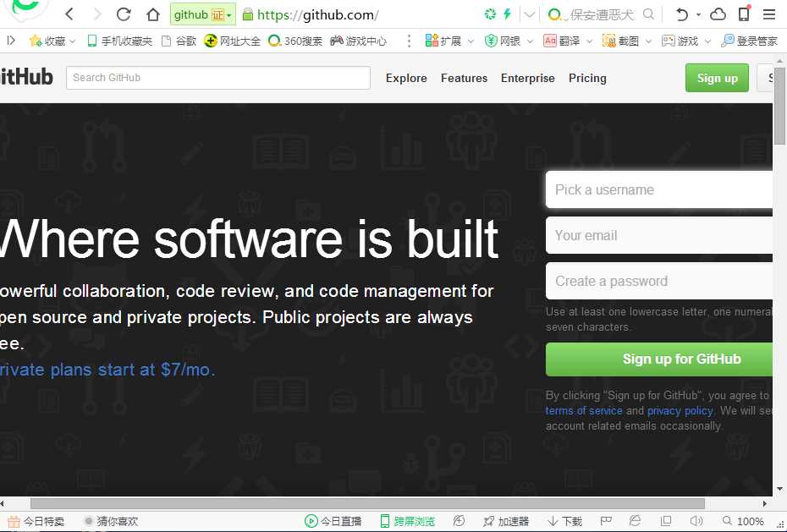Click the 登录管家 login manager icon

[x=749, y=41]
